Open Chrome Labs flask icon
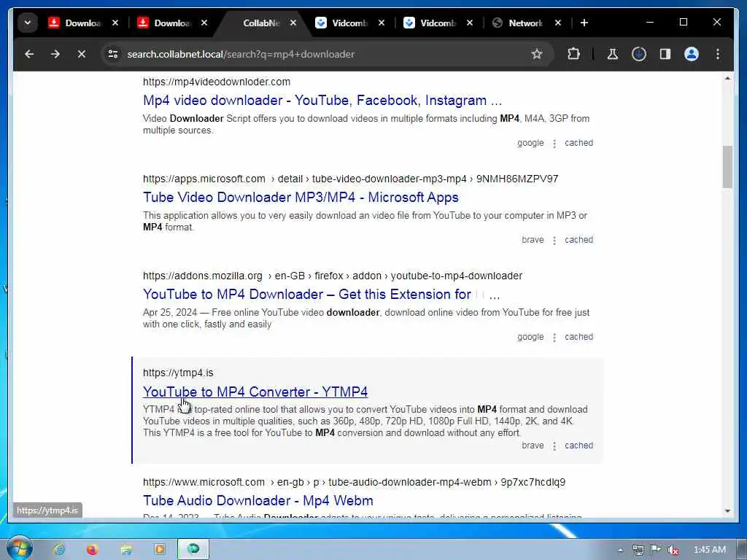 (x=613, y=54)
